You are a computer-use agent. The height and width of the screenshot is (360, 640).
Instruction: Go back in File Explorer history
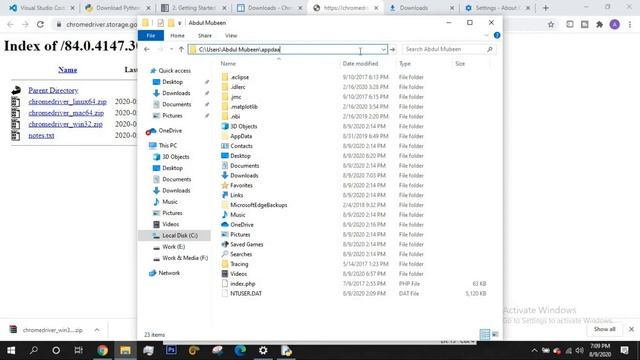[x=147, y=49]
